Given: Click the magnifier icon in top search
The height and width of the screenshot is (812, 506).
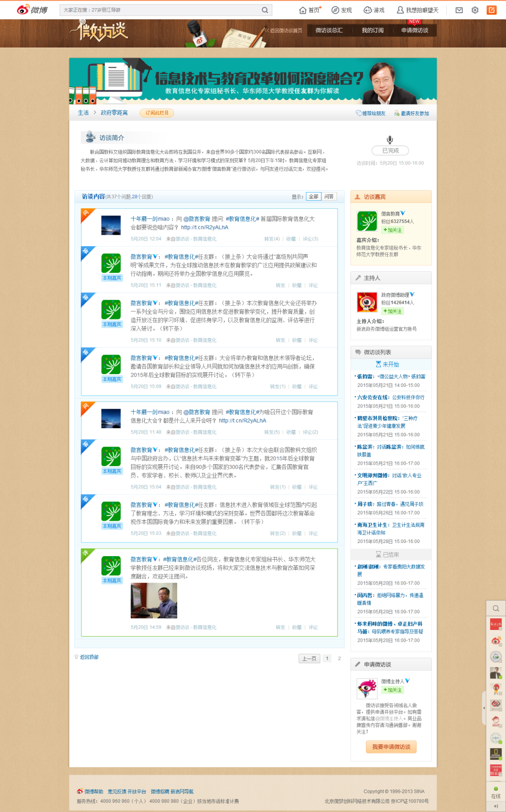Looking at the screenshot, I should tap(265, 10).
